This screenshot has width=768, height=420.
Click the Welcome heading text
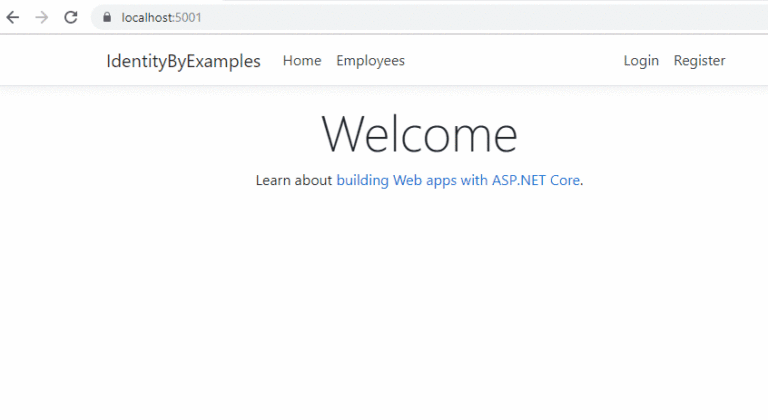419,134
